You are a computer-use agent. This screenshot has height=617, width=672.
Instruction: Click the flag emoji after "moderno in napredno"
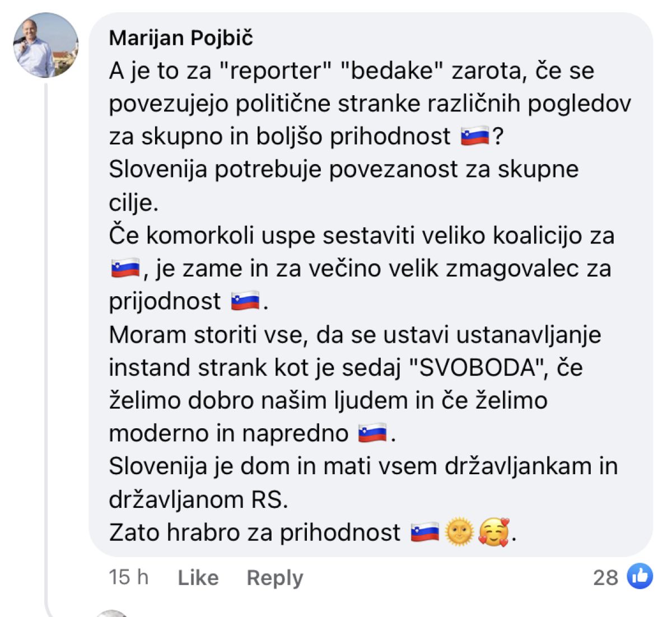coord(372,433)
